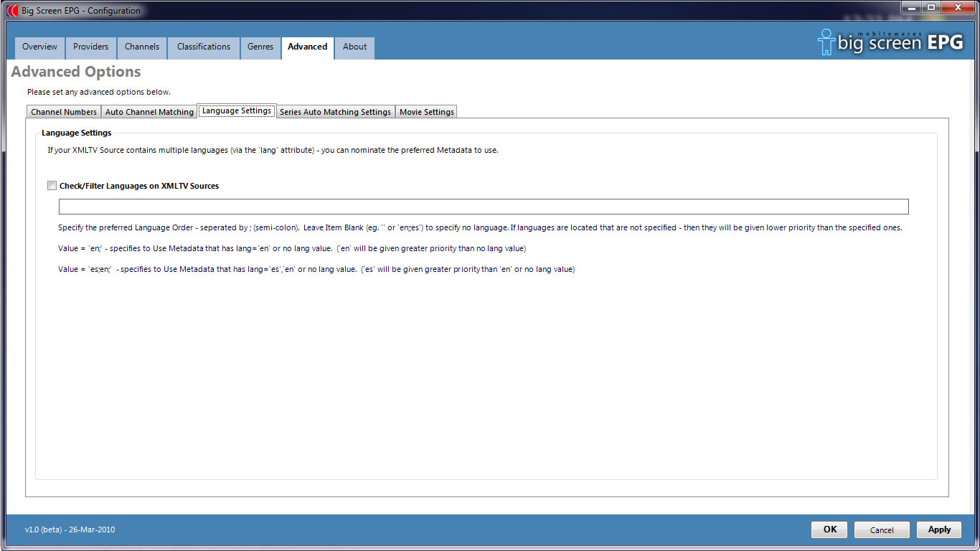
Task: Click the Advanced tab
Action: click(307, 47)
